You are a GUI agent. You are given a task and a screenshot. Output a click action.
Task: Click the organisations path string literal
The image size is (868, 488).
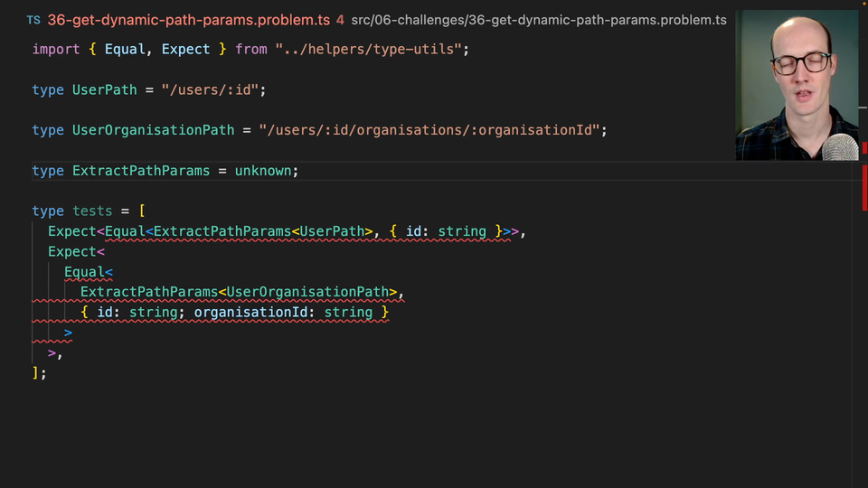pos(429,130)
